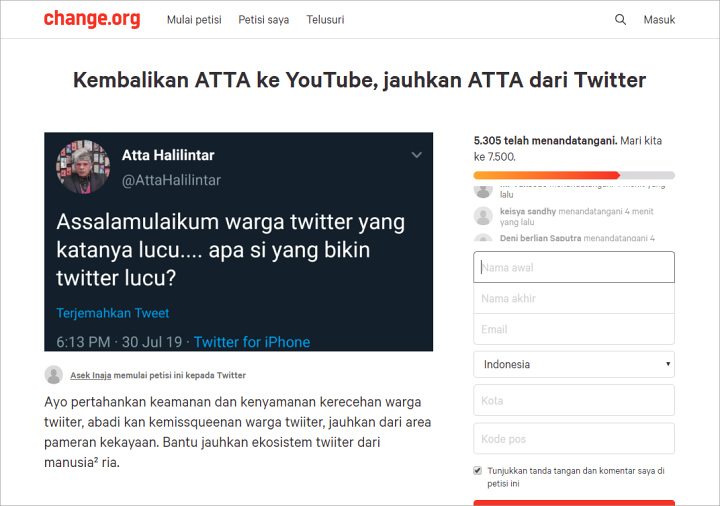
Task: Click the Kode pos field
Action: [574, 439]
